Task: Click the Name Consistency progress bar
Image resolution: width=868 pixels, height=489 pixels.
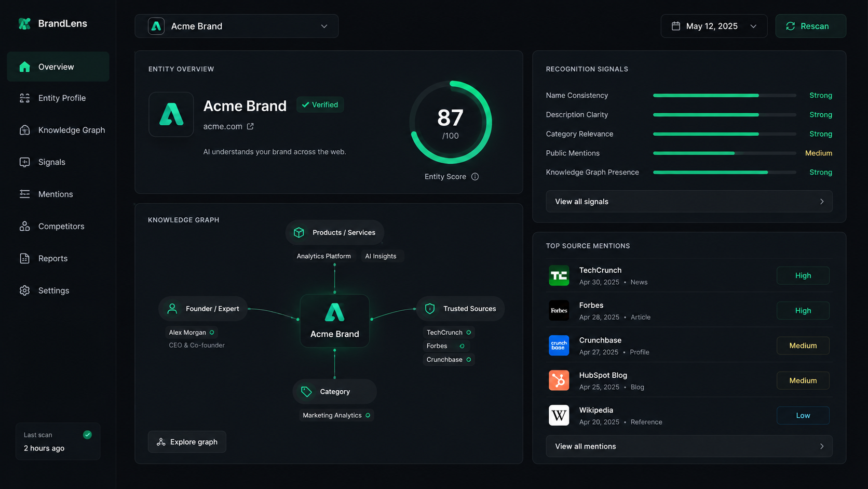Action: [724, 96]
